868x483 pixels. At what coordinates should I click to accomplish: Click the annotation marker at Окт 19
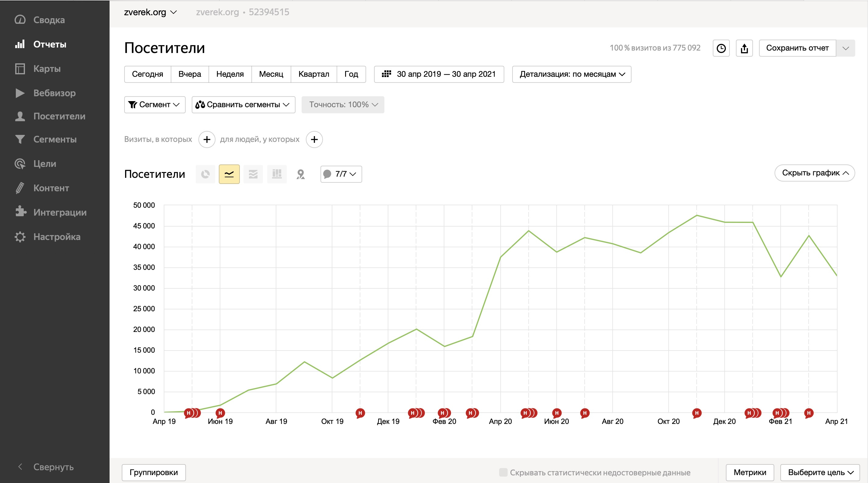[360, 413]
